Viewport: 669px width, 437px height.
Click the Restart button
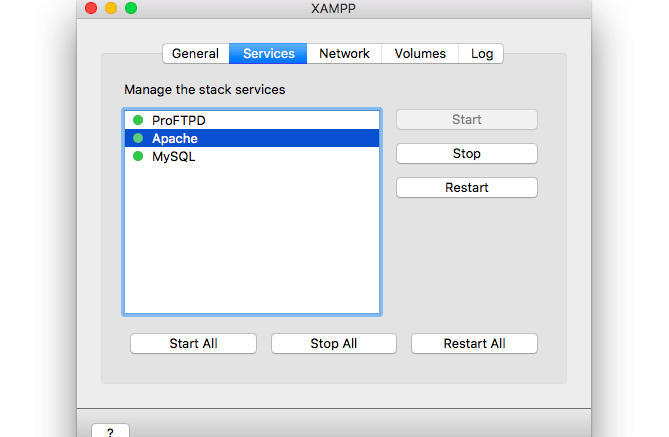(467, 188)
